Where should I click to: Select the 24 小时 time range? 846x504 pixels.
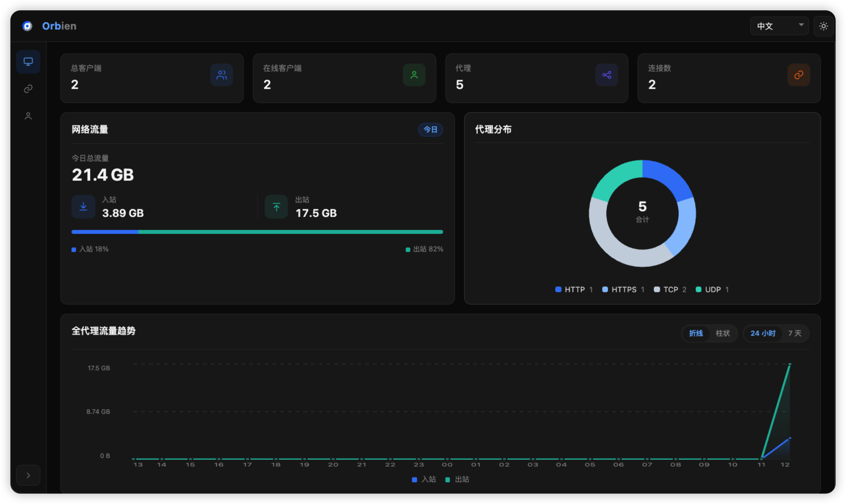click(763, 334)
